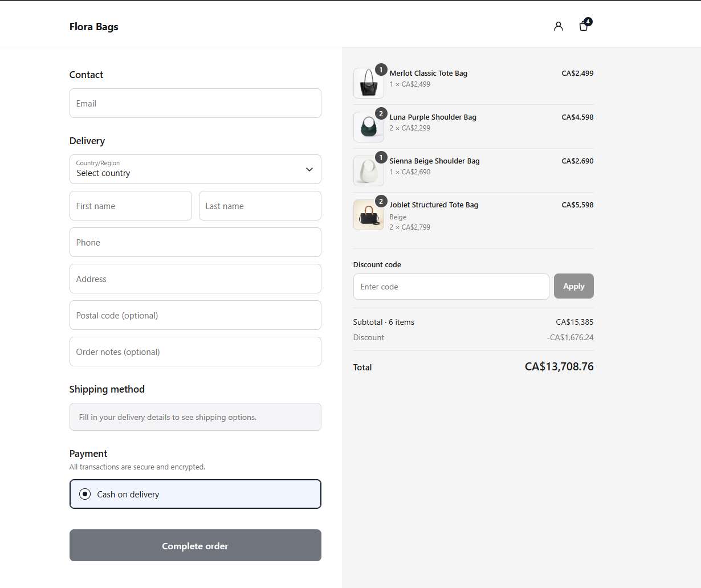
Task: Click the Joblet Structured Tote Bag name
Action: coord(434,205)
